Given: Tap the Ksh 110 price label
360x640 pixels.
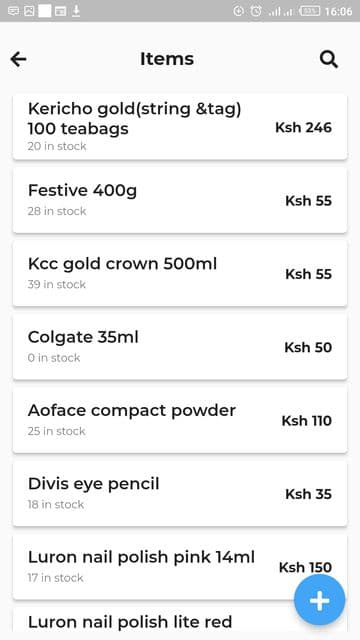Looking at the screenshot, I should (307, 420).
